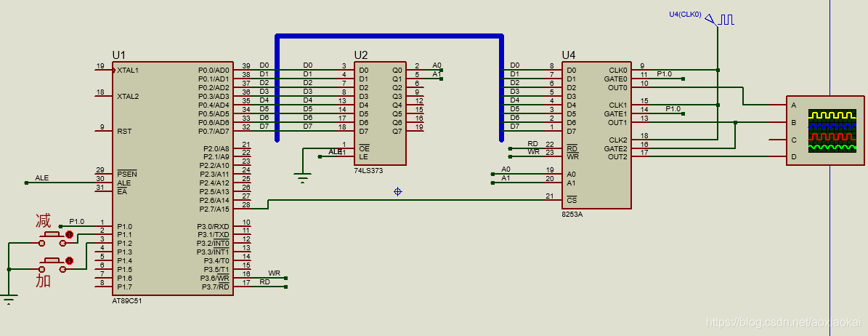Click the GATE0 pin name on U4
This screenshot has width=868, height=336.
(616, 79)
